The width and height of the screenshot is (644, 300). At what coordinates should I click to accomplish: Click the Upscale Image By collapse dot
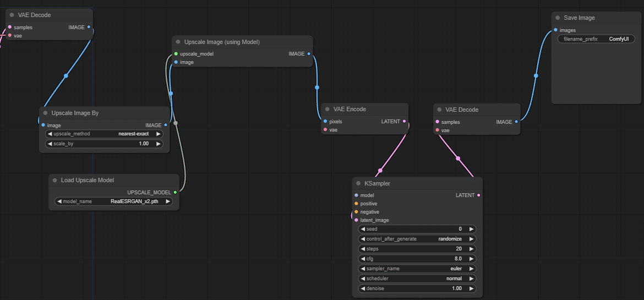click(x=45, y=113)
